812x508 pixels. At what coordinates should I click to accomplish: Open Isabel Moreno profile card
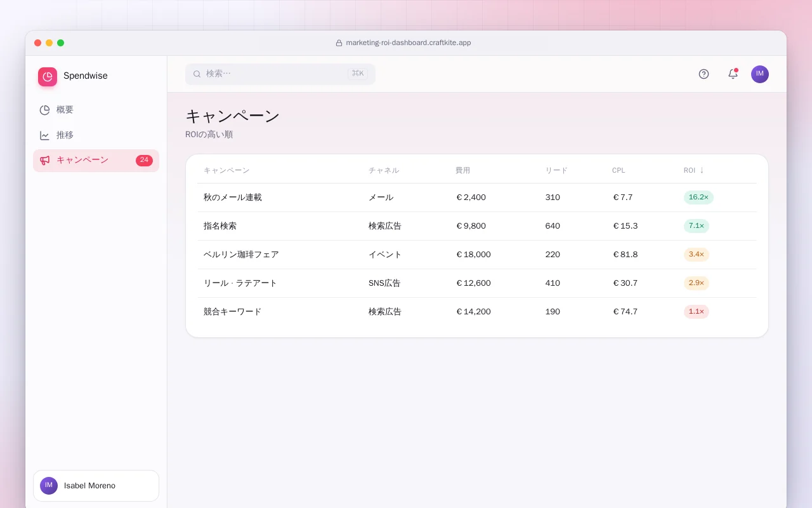pos(96,486)
